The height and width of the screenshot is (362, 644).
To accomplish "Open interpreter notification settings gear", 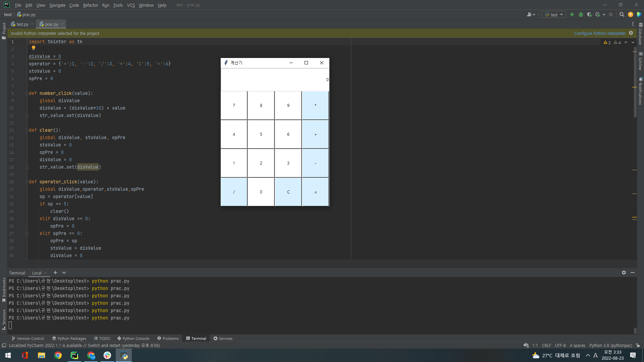I will coord(631,33).
